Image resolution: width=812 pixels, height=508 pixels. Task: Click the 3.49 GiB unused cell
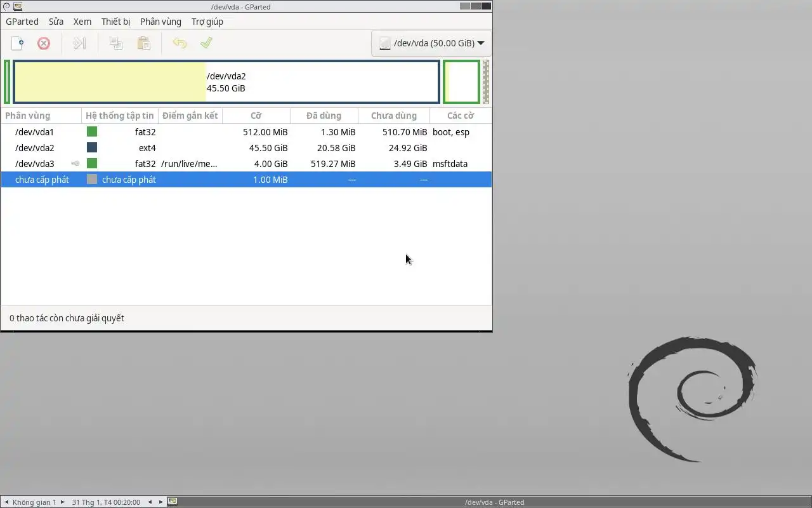410,164
